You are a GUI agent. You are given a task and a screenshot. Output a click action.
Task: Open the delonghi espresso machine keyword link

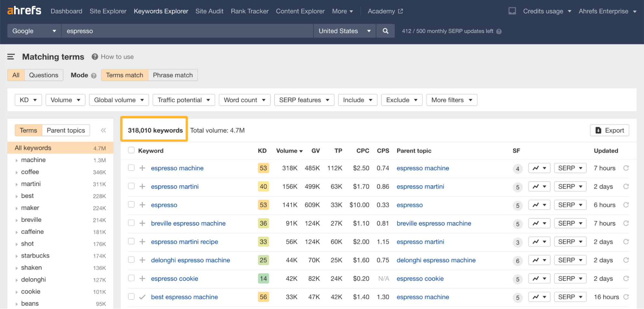(190, 260)
